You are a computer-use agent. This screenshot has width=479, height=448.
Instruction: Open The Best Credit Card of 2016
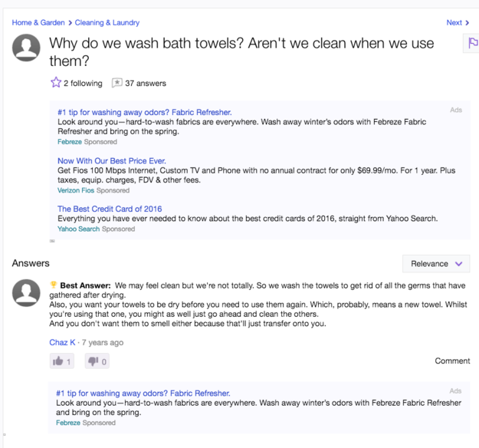[x=110, y=209]
